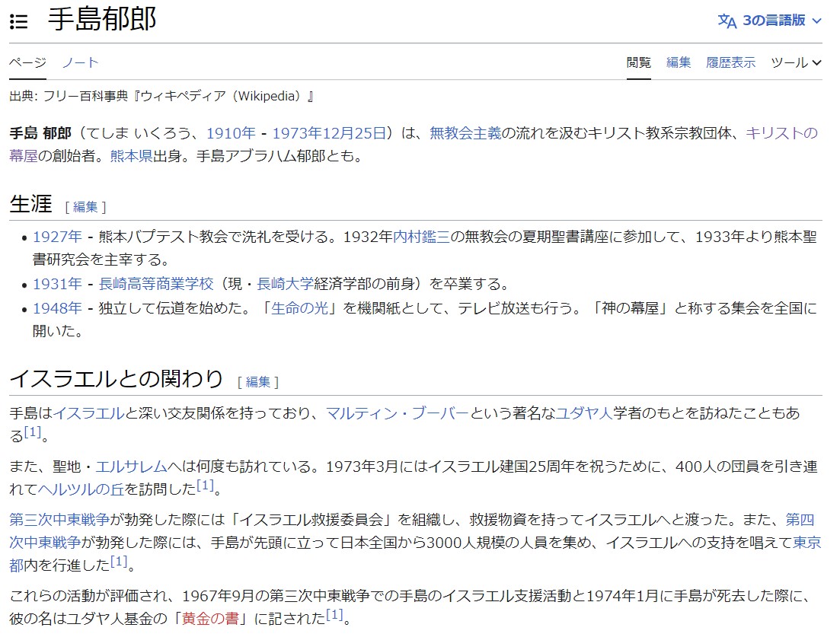Visit the 内村鑑三 article link

(421, 237)
